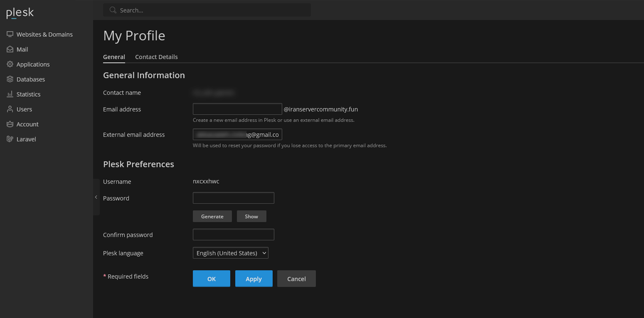Focus the Confirm password field
This screenshot has width=644, height=318.
(233, 235)
